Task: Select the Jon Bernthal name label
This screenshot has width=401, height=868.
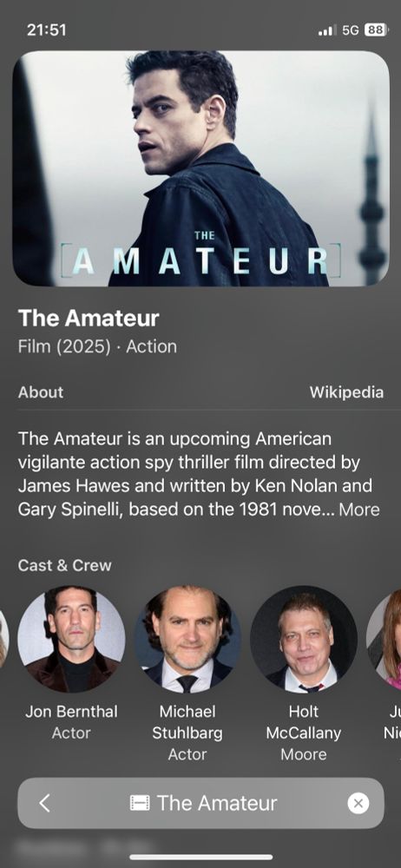Action: click(x=71, y=712)
